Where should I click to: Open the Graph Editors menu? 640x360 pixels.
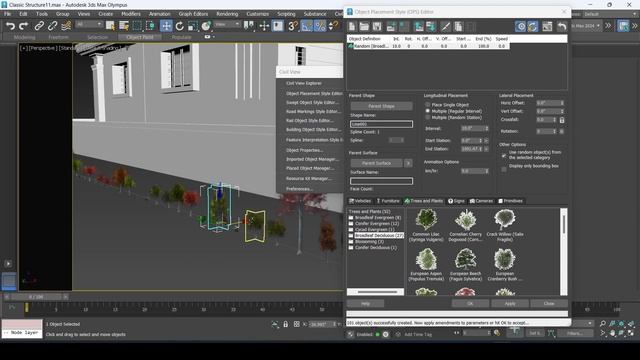[193, 14]
